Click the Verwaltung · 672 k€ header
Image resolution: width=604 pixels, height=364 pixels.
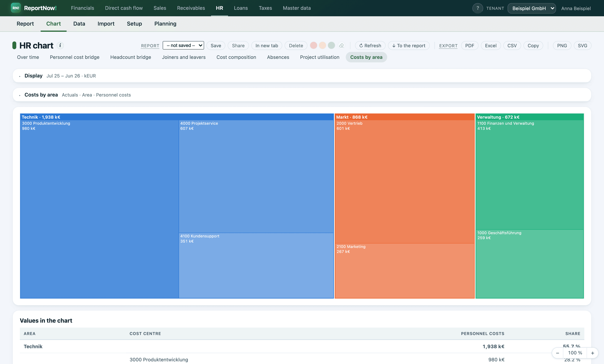pos(529,117)
